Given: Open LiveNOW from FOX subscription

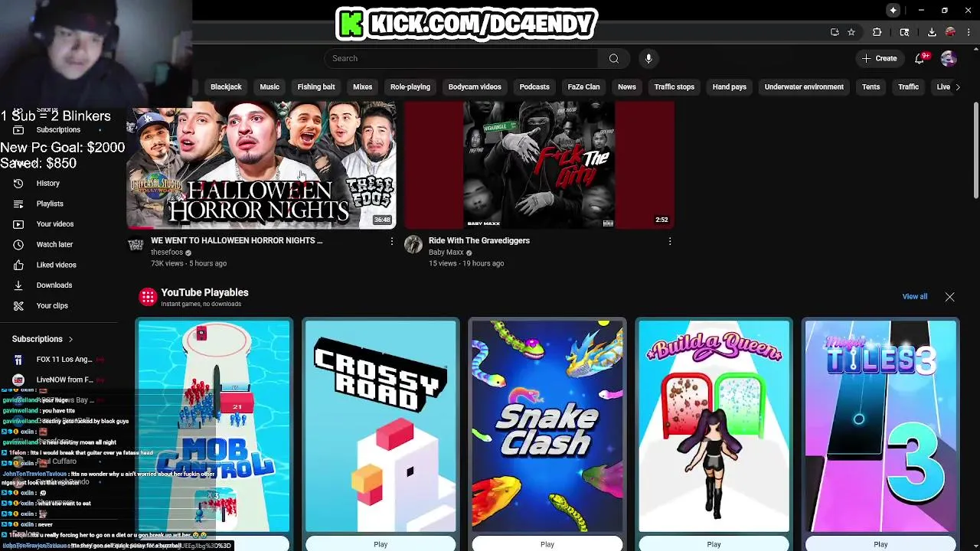Looking at the screenshot, I should click(59, 380).
